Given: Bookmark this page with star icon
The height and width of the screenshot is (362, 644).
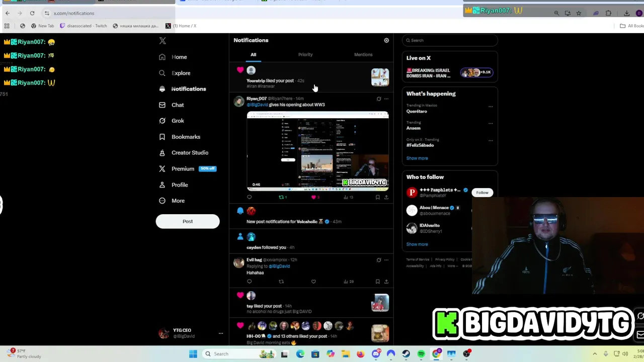Looking at the screenshot, I should [579, 13].
